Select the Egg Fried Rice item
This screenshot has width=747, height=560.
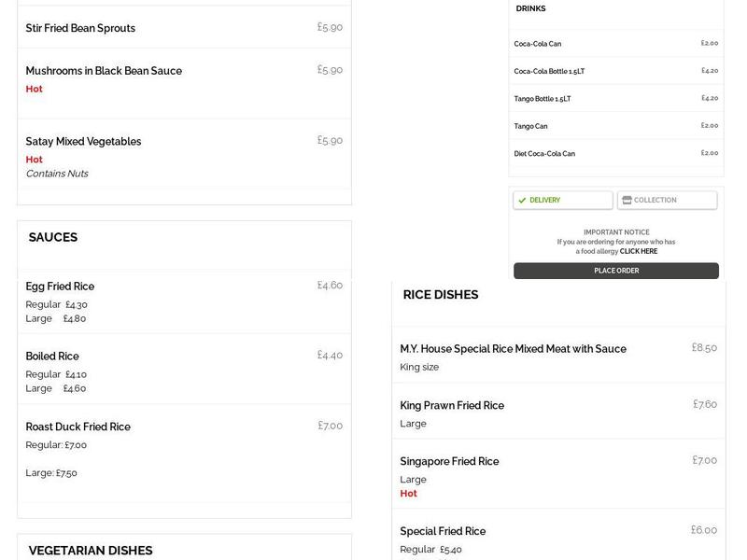(60, 287)
